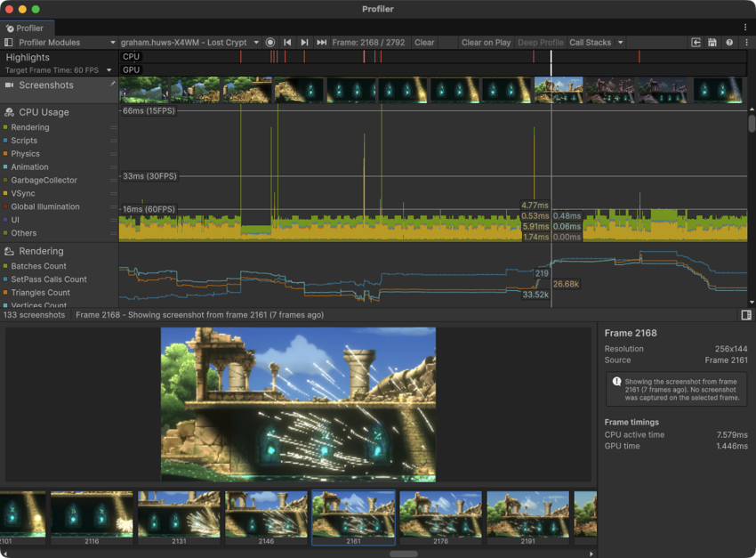Click the Source value Frame 2161
Screen dimensions: 756x558
726,360
